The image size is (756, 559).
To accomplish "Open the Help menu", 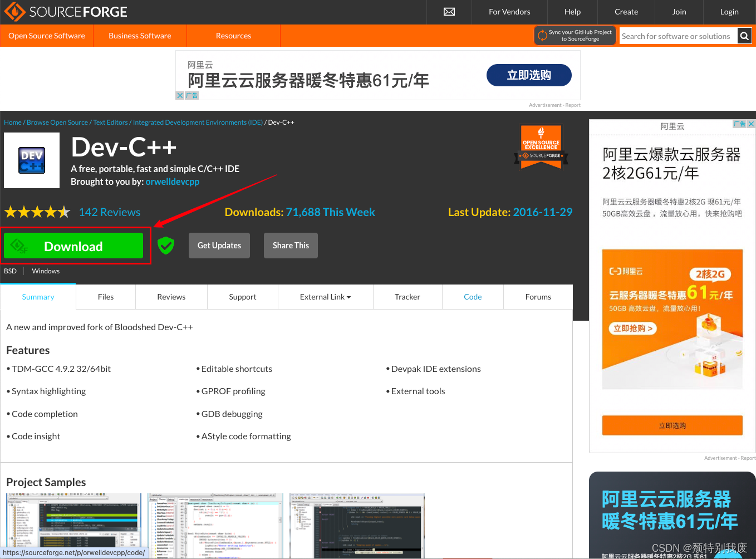I will 572,12.
